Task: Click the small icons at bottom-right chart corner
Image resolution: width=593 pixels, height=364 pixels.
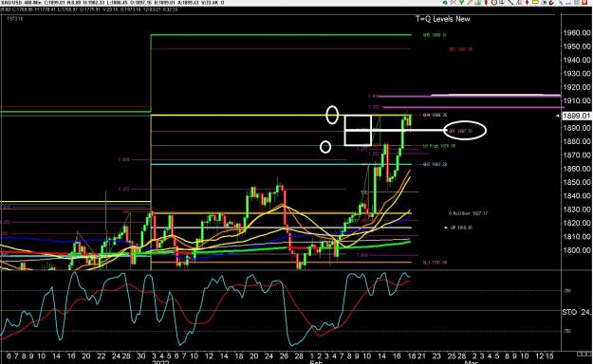Action: click(x=584, y=354)
